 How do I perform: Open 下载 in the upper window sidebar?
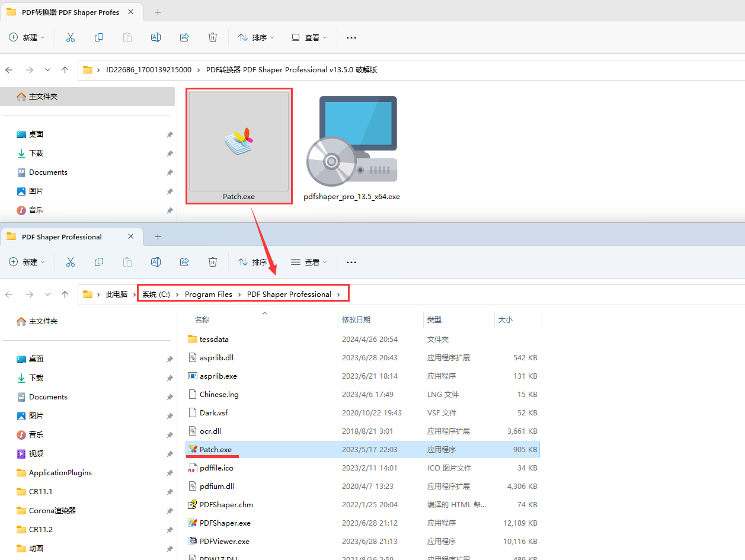(x=36, y=153)
